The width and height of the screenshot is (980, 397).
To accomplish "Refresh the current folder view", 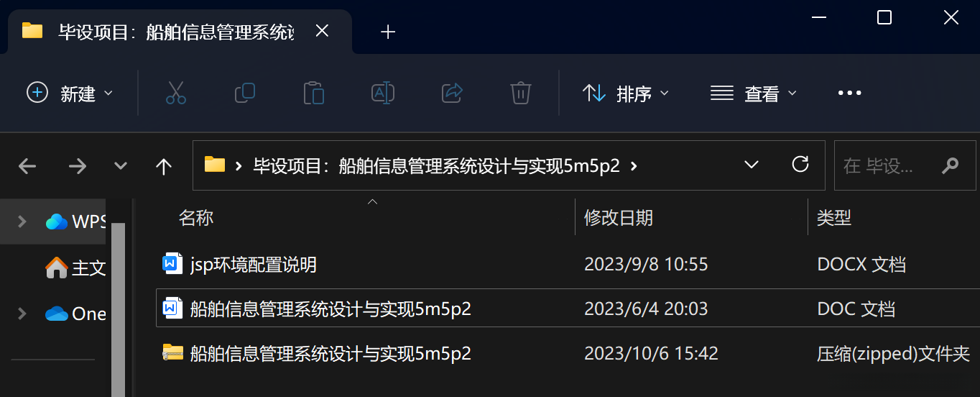I will pyautogui.click(x=800, y=165).
